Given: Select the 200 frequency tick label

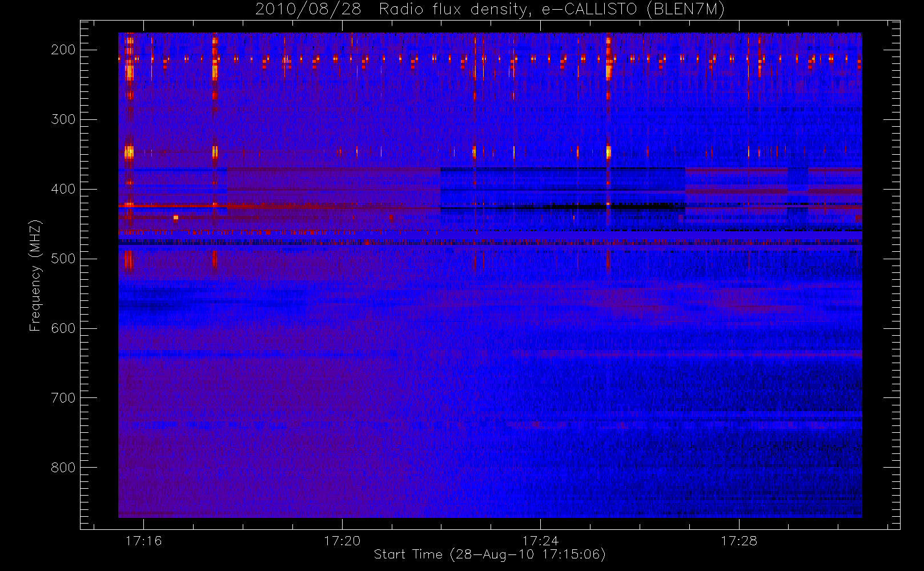Looking at the screenshot, I should tap(63, 50).
